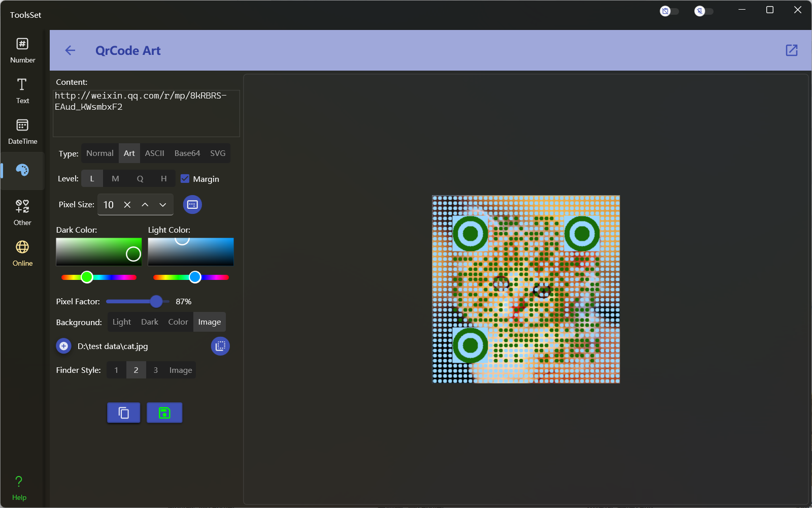Switch Type to SVG

218,153
